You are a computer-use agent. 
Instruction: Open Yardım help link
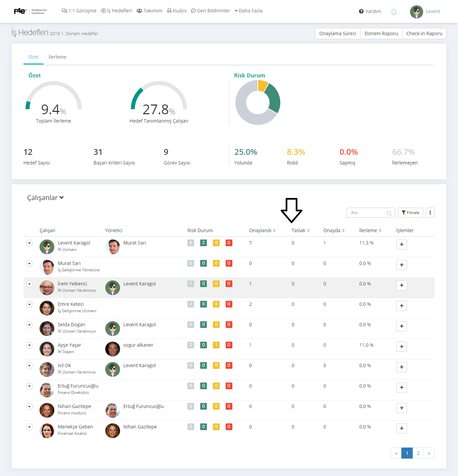point(370,11)
